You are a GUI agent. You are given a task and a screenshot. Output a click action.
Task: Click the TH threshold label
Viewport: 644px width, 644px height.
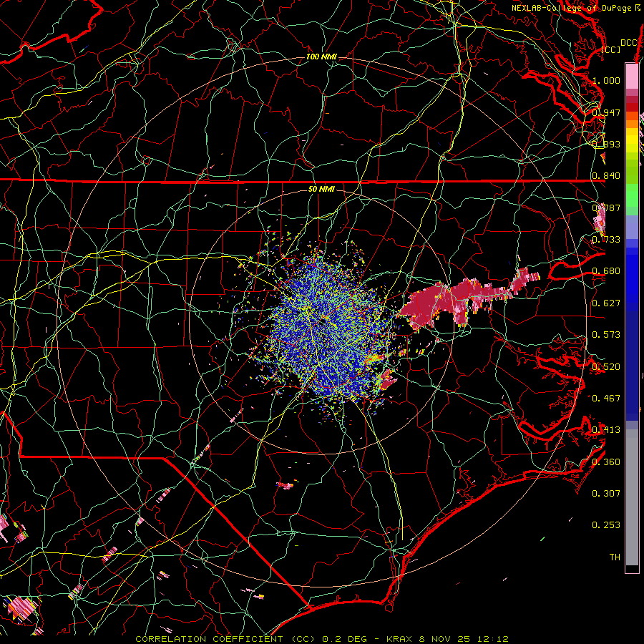615,557
